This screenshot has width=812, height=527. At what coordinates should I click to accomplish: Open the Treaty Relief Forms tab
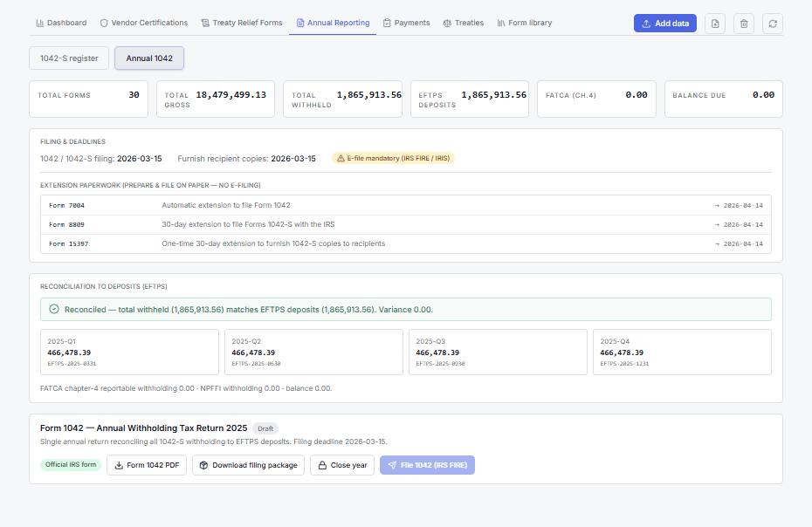click(x=241, y=23)
